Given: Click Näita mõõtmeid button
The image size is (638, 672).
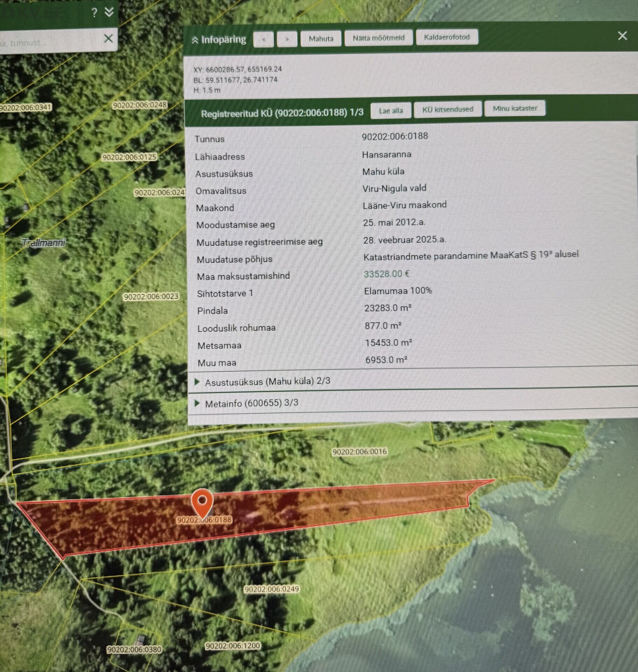Looking at the screenshot, I should [378, 38].
